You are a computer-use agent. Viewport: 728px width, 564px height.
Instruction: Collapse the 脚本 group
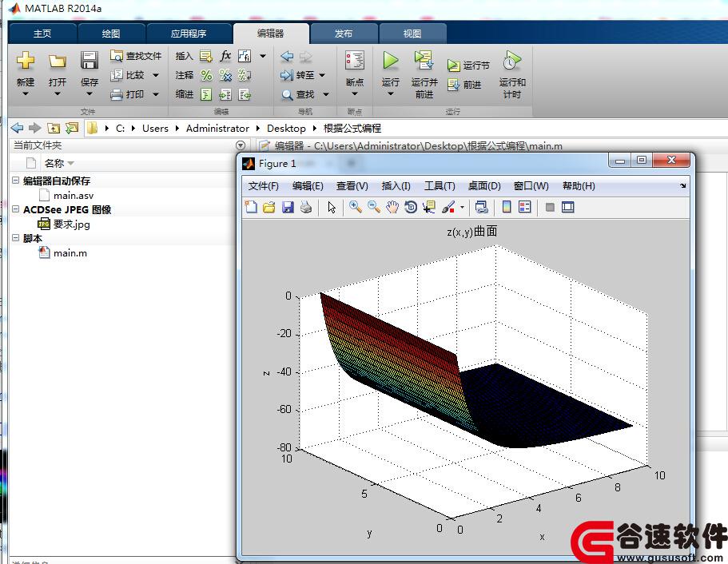(15, 238)
